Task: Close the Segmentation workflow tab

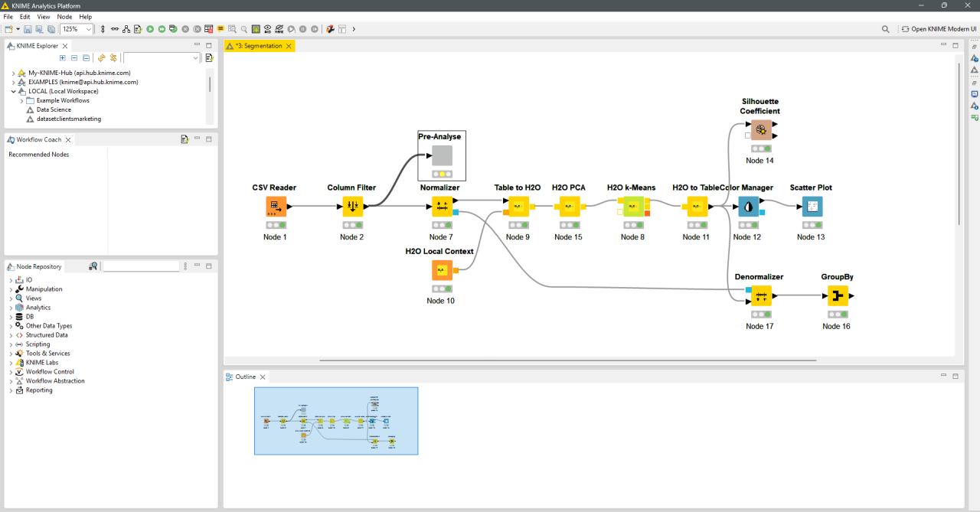Action: click(289, 46)
